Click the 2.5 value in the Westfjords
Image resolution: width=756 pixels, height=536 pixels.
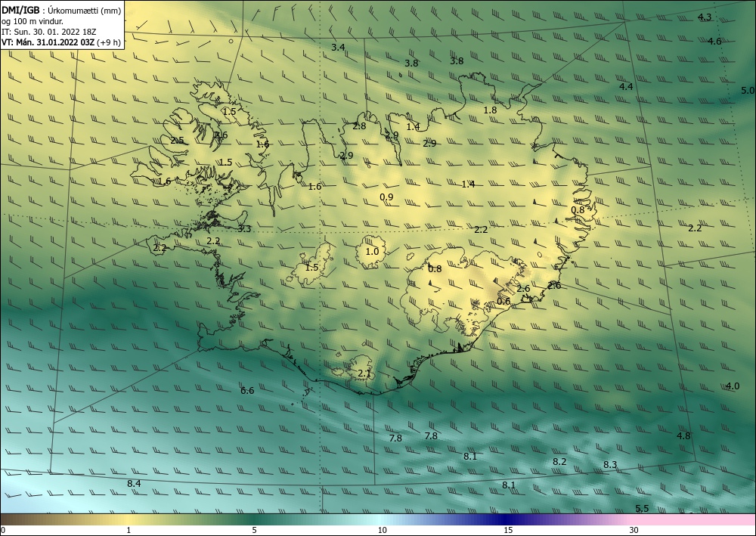click(x=177, y=141)
